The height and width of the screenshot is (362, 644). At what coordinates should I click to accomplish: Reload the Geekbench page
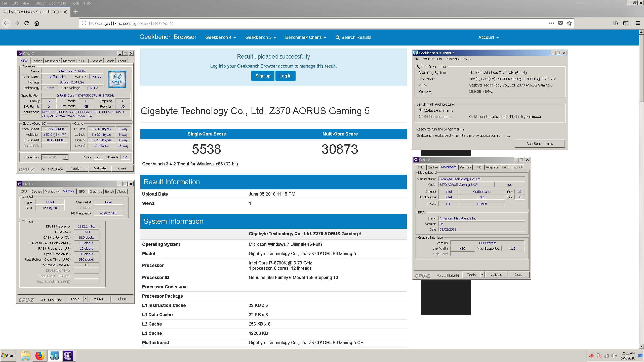pyautogui.click(x=27, y=23)
